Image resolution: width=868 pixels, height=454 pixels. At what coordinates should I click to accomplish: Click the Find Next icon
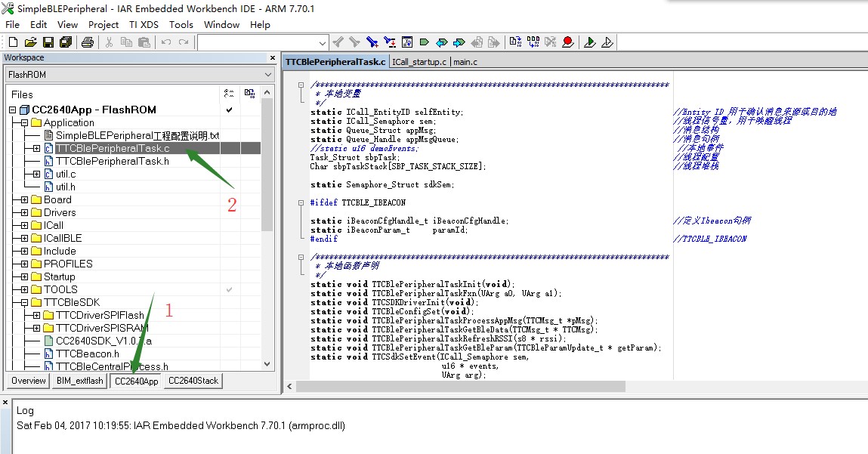[354, 42]
